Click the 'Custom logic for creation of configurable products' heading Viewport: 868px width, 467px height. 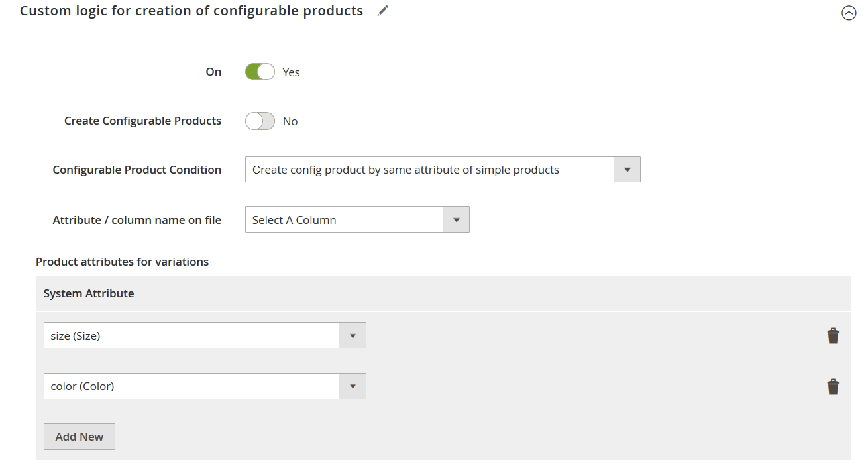click(x=191, y=11)
